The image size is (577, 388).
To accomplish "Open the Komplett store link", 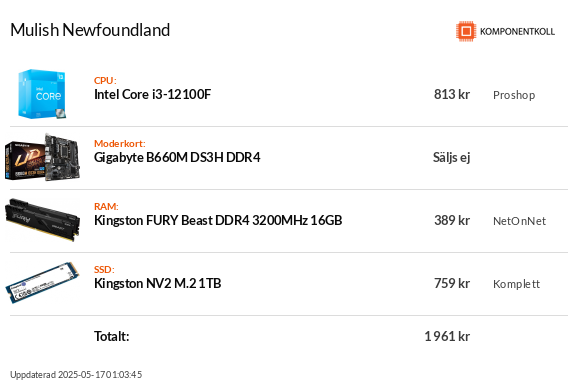I will [x=516, y=284].
